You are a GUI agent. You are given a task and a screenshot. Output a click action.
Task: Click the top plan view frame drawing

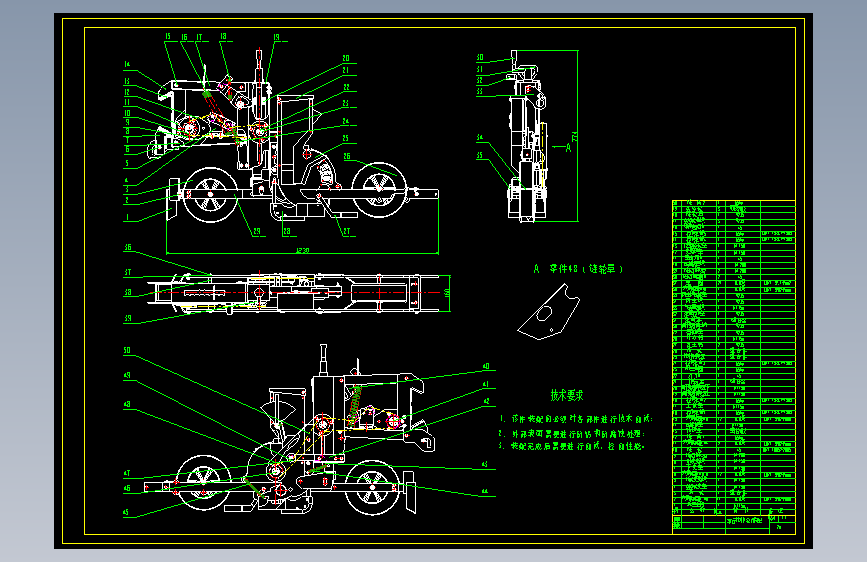coord(296,293)
